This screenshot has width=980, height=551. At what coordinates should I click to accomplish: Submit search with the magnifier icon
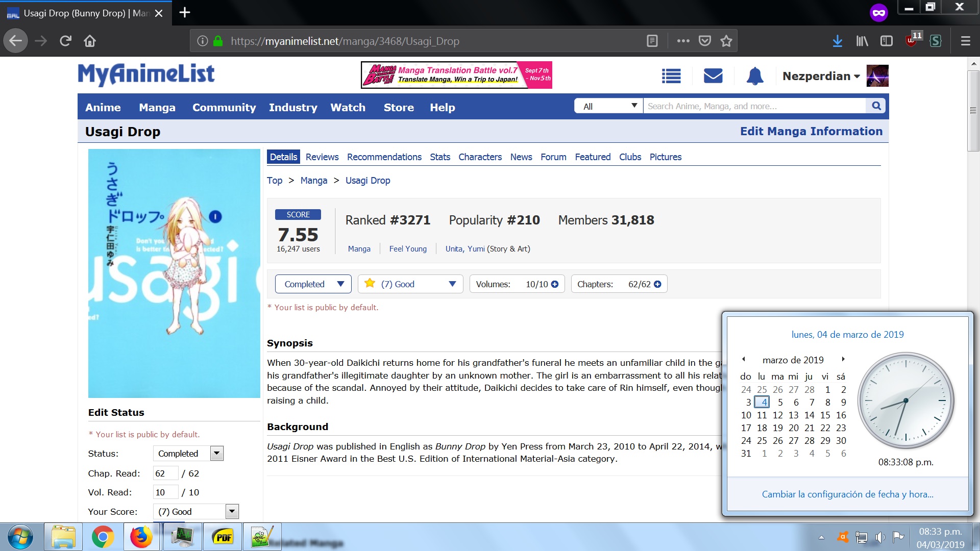click(x=876, y=106)
